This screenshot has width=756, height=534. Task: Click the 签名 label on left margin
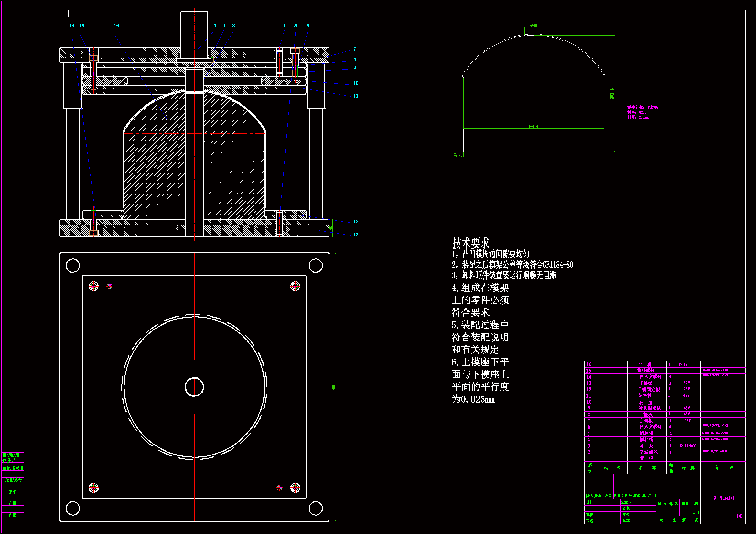point(13,491)
